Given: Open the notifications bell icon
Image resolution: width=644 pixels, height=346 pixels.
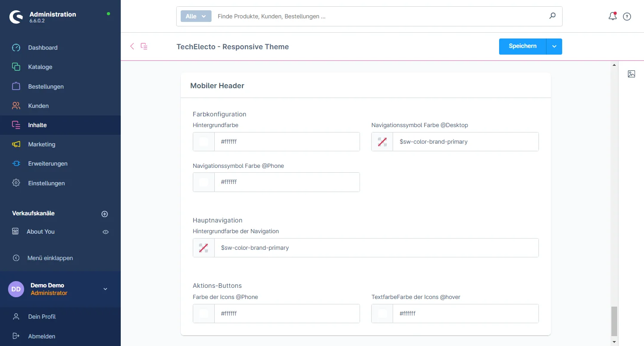Looking at the screenshot, I should pyautogui.click(x=613, y=17).
